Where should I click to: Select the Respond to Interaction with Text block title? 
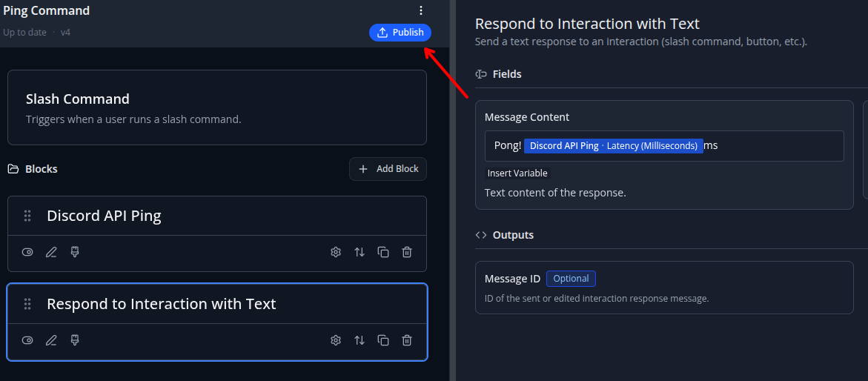point(161,304)
